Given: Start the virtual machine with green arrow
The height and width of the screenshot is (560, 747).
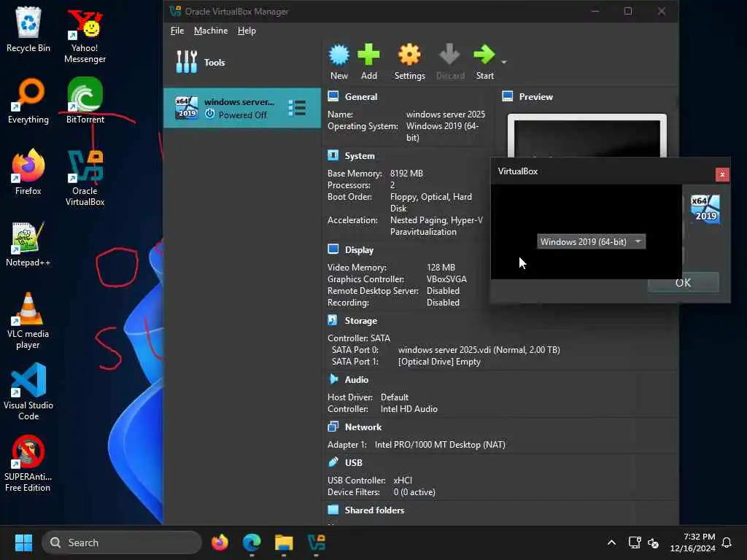Looking at the screenshot, I should [x=484, y=55].
